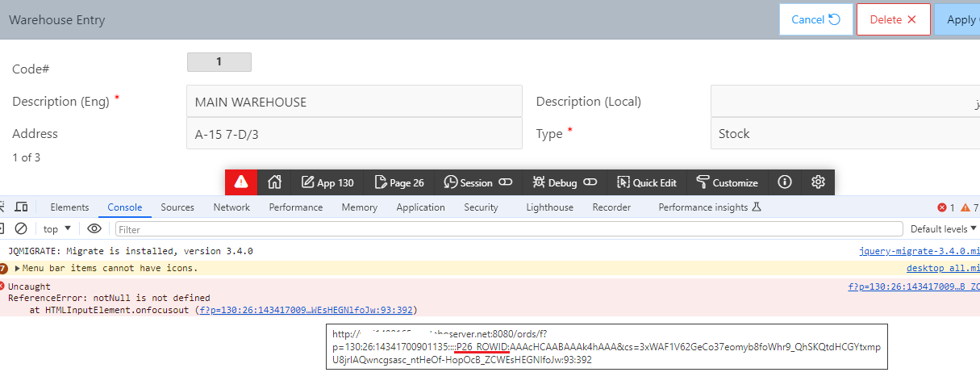
Task: Click the flask icon beside Performance insights
Action: pyautogui.click(x=757, y=207)
